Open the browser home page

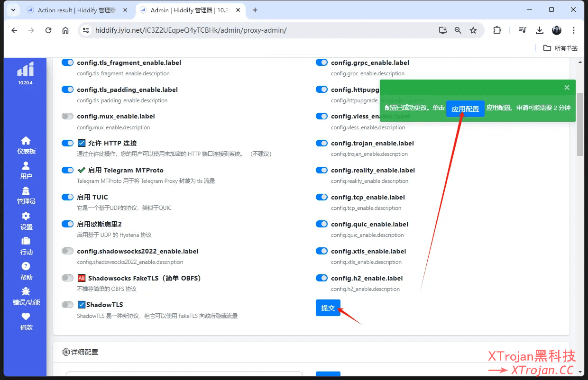[x=65, y=30]
